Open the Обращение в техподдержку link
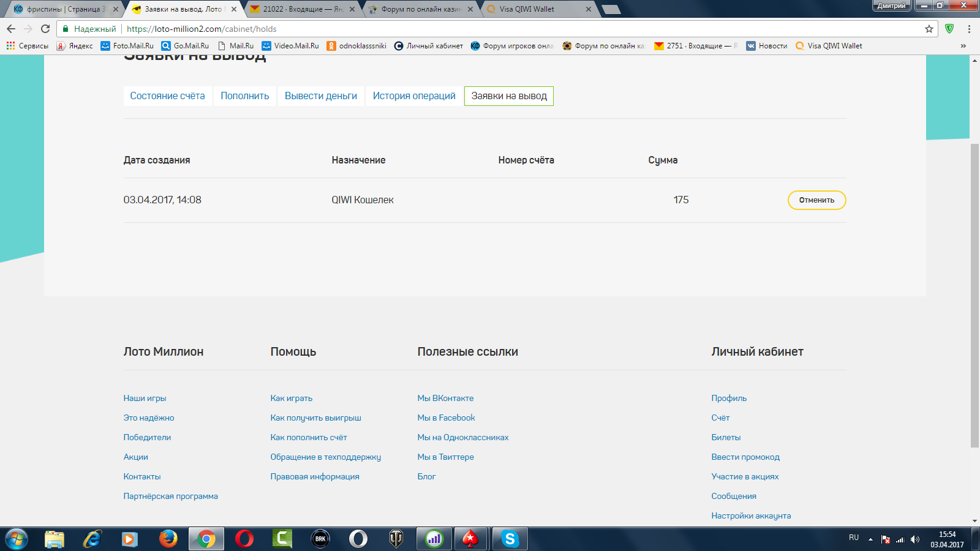This screenshot has height=551, width=980. (326, 457)
